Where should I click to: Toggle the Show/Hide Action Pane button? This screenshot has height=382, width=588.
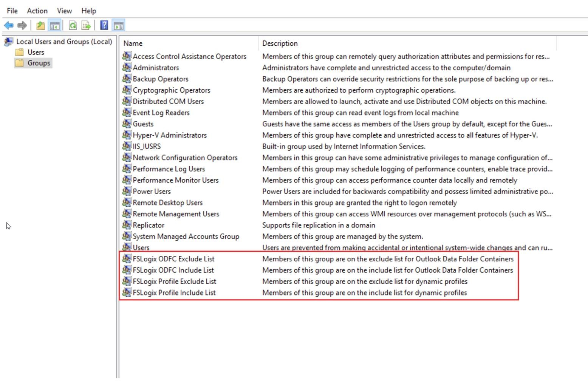click(118, 25)
